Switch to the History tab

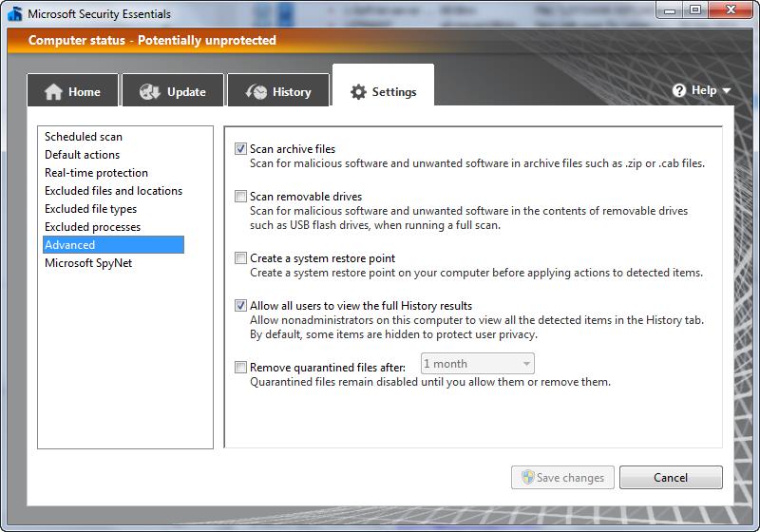(278, 90)
